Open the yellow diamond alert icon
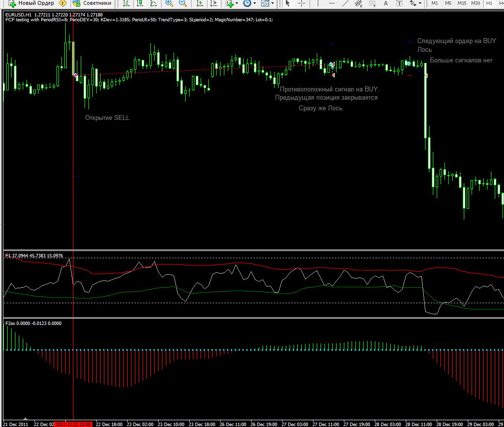Viewport: 504px width, 427px height. (63, 3)
